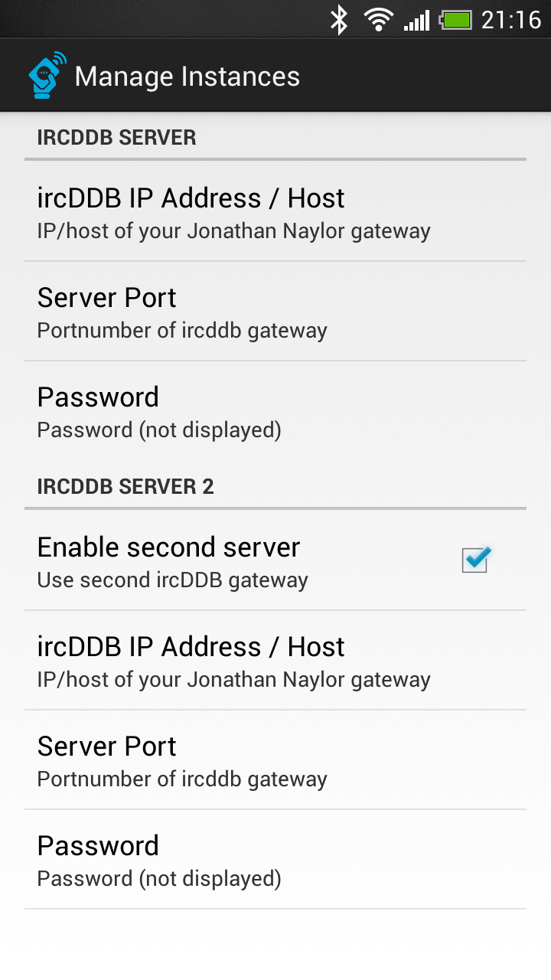551x980 pixels.
Task: Tap the Enable second server row label
Action: tap(168, 547)
